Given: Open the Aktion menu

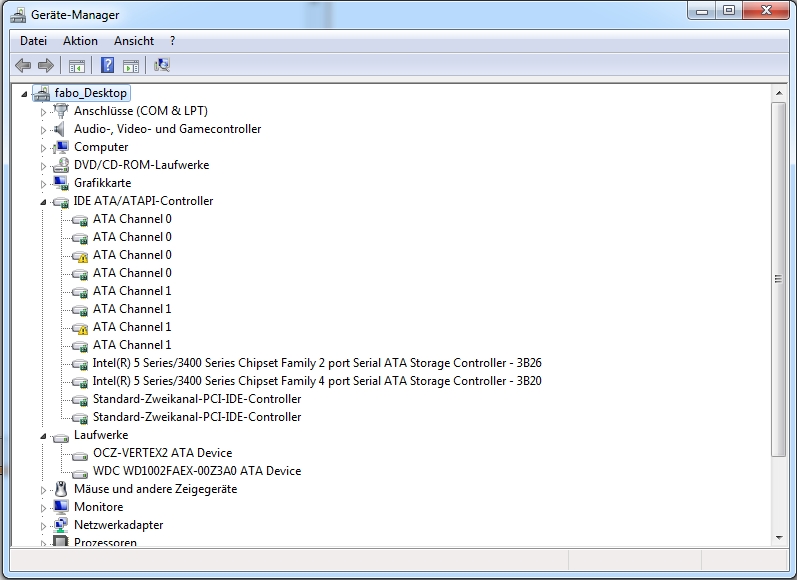Looking at the screenshot, I should (x=80, y=41).
